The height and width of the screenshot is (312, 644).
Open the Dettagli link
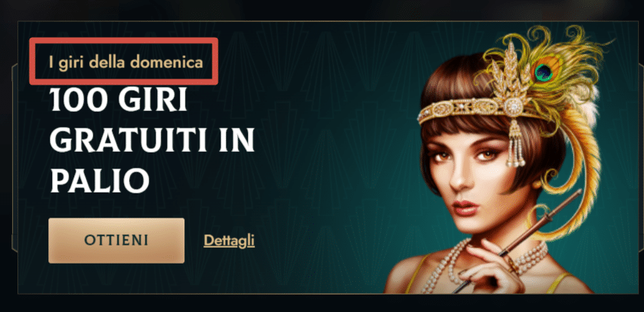point(229,240)
